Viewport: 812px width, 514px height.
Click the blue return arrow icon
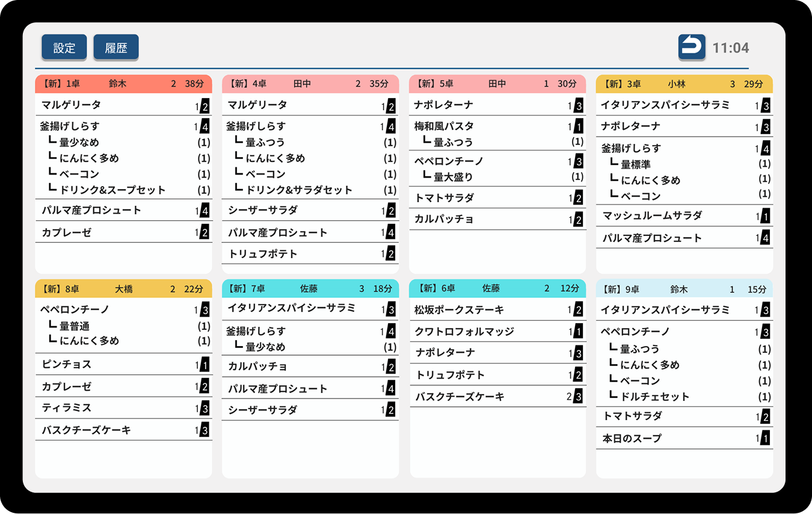(692, 47)
